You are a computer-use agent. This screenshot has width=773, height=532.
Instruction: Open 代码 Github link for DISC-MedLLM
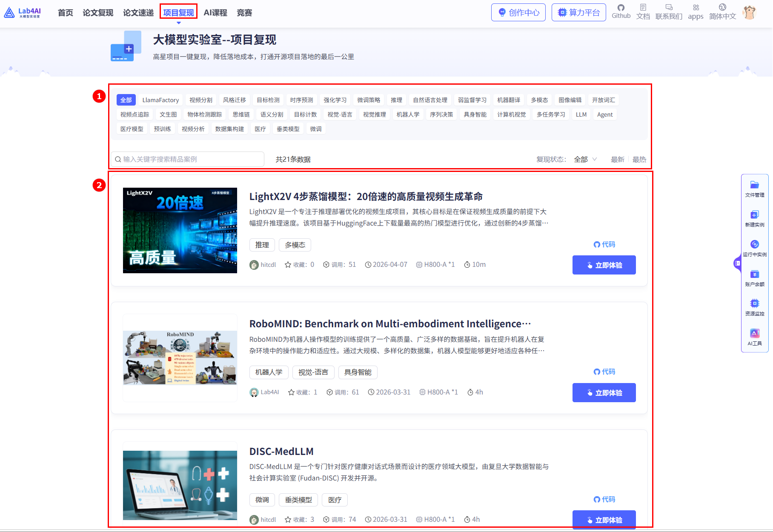point(604,499)
